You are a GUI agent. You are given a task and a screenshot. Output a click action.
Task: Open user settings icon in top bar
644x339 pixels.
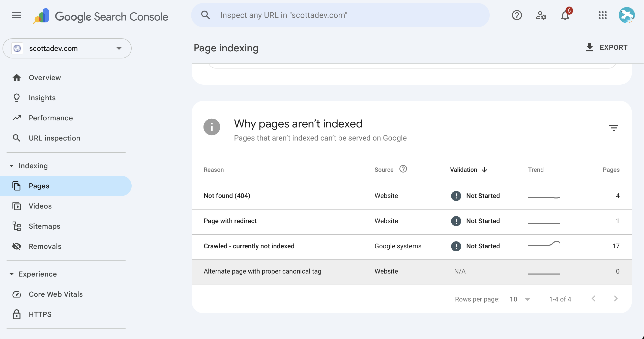click(541, 15)
